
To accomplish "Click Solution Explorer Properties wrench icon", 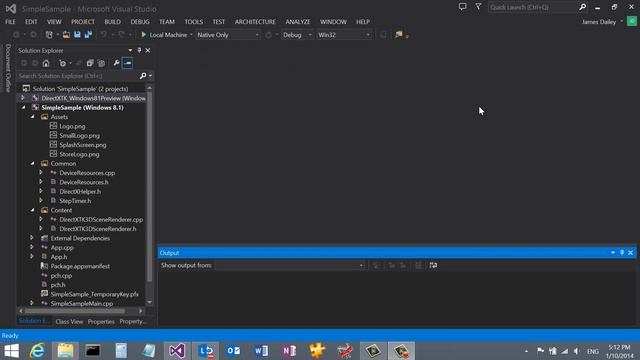I will click(116, 63).
